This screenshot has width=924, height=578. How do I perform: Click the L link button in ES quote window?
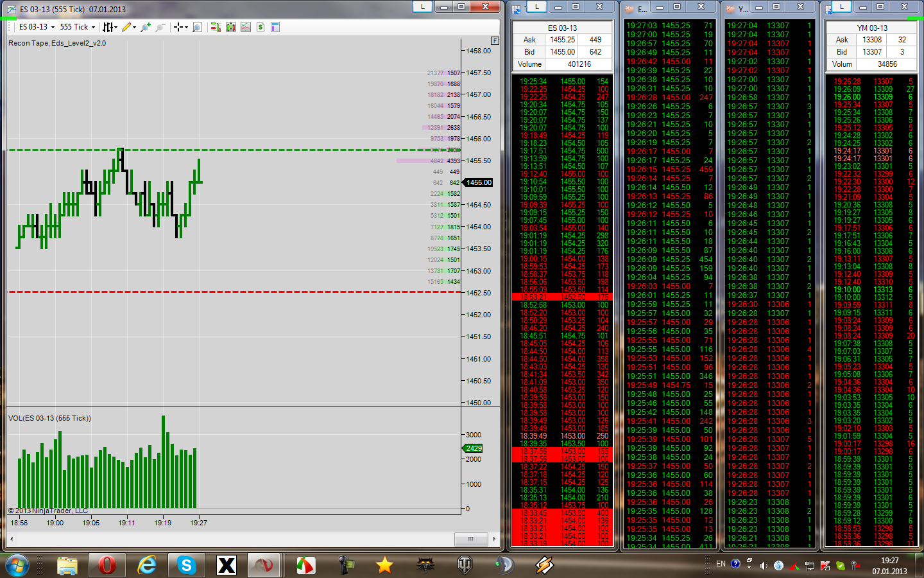coord(536,6)
